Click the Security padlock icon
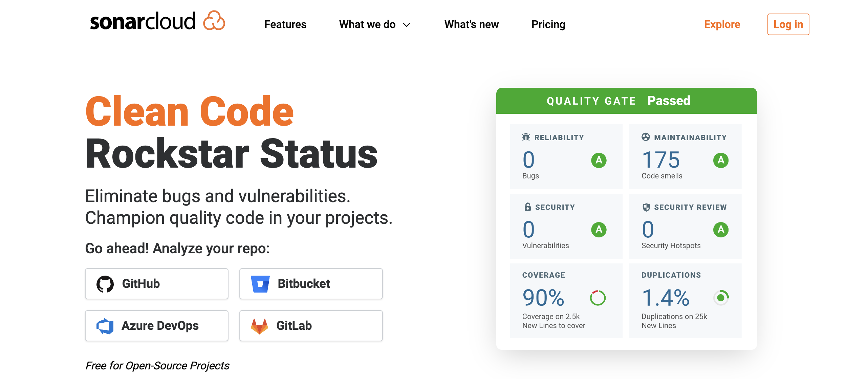 tap(527, 207)
